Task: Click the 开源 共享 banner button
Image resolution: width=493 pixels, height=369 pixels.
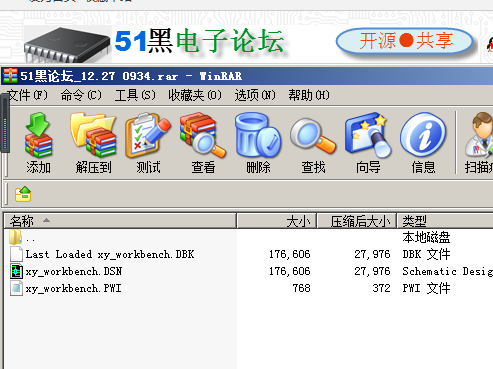Action: point(405,41)
